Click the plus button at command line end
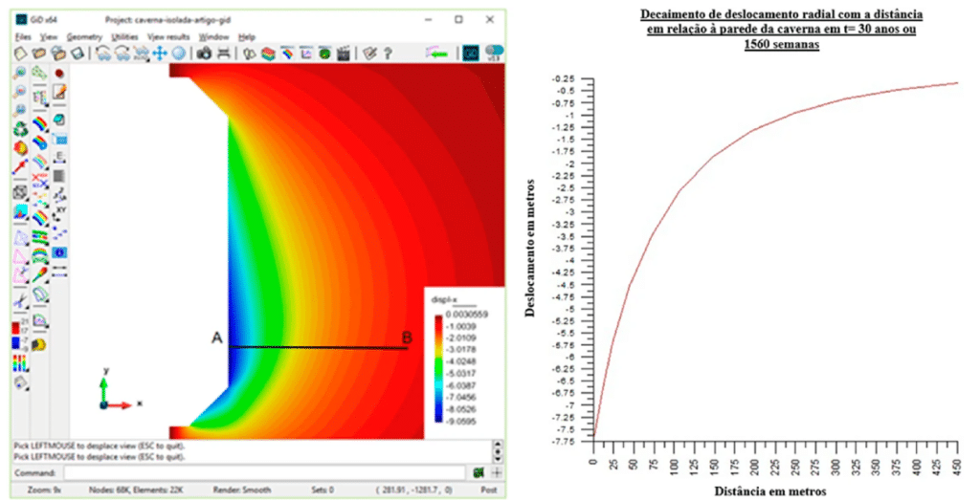This screenshot has width=980, height=501. coord(497,473)
